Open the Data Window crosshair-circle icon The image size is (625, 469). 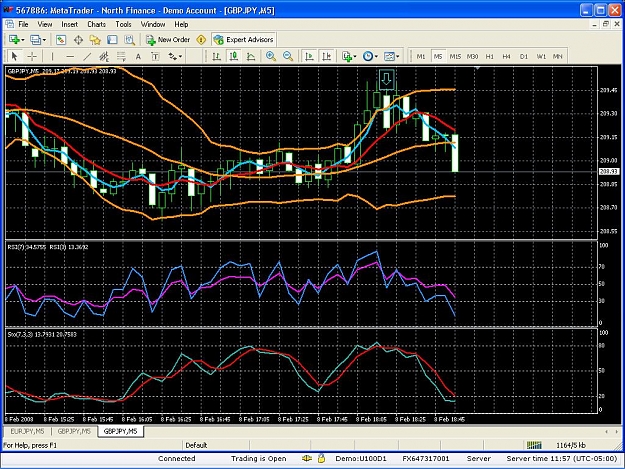point(78,39)
